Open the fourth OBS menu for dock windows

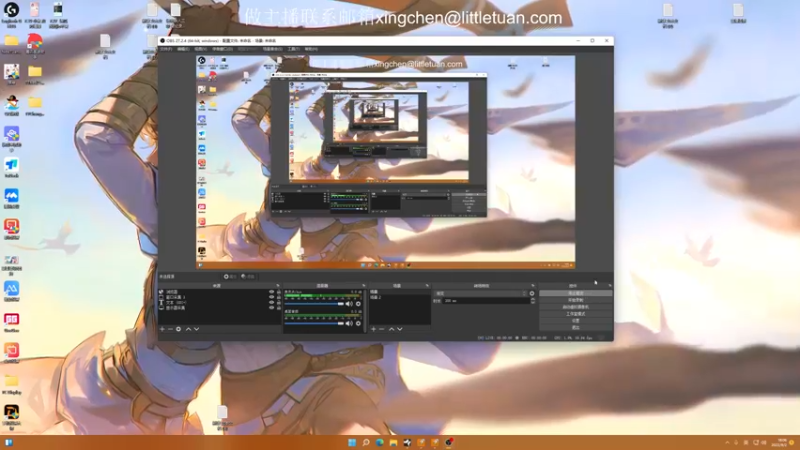pyautogui.click(x=222, y=49)
